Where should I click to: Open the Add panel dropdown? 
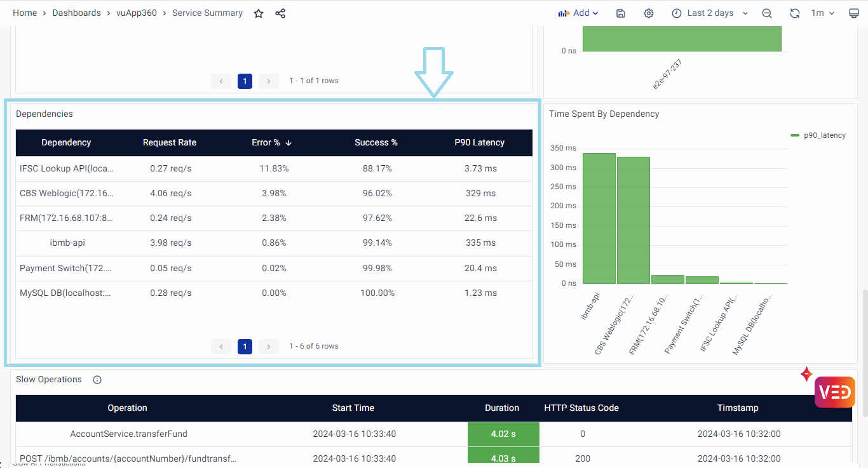point(578,13)
